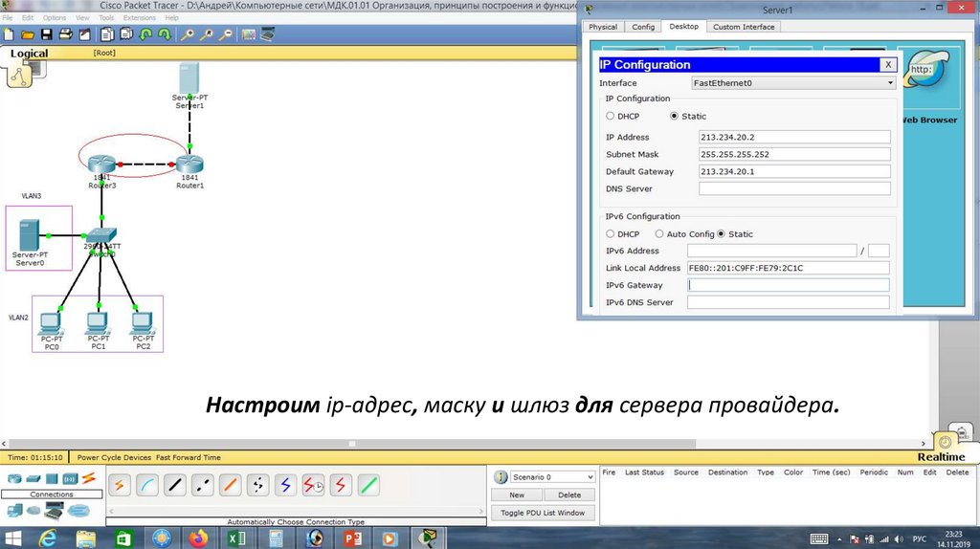980x549 pixels.
Task: Open the drawing palette toolbar icon
Action: click(x=248, y=33)
